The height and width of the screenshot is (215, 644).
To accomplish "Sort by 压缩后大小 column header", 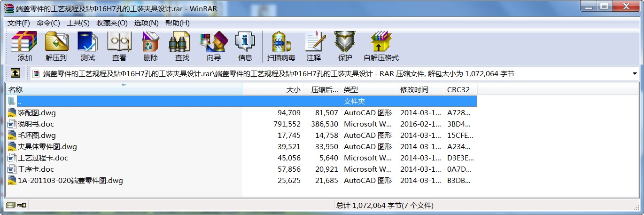I will 322,89.
